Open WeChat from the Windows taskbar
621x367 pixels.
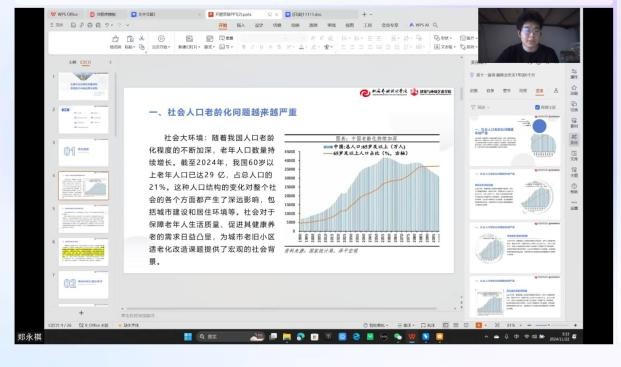tap(398, 337)
